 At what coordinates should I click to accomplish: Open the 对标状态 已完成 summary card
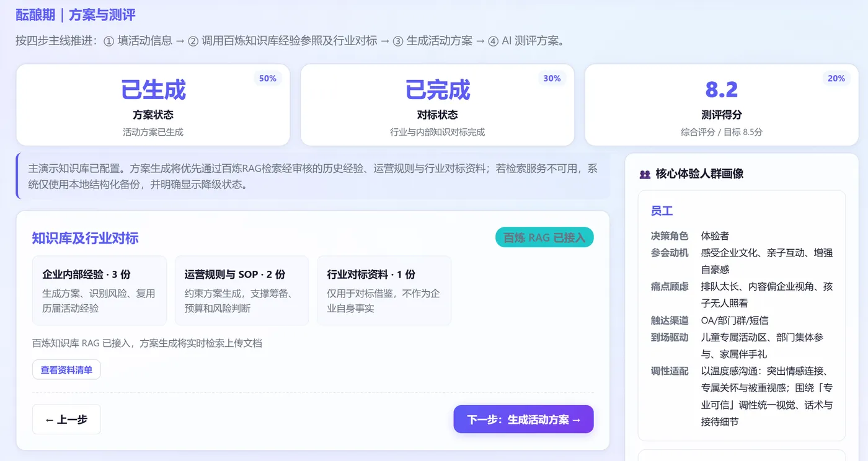tap(437, 105)
